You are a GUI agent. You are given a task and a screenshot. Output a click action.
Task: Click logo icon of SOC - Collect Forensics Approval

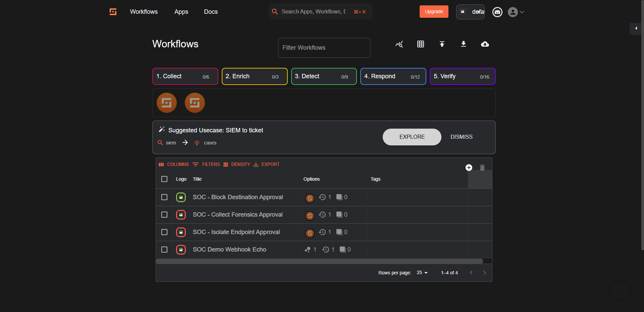tap(181, 215)
